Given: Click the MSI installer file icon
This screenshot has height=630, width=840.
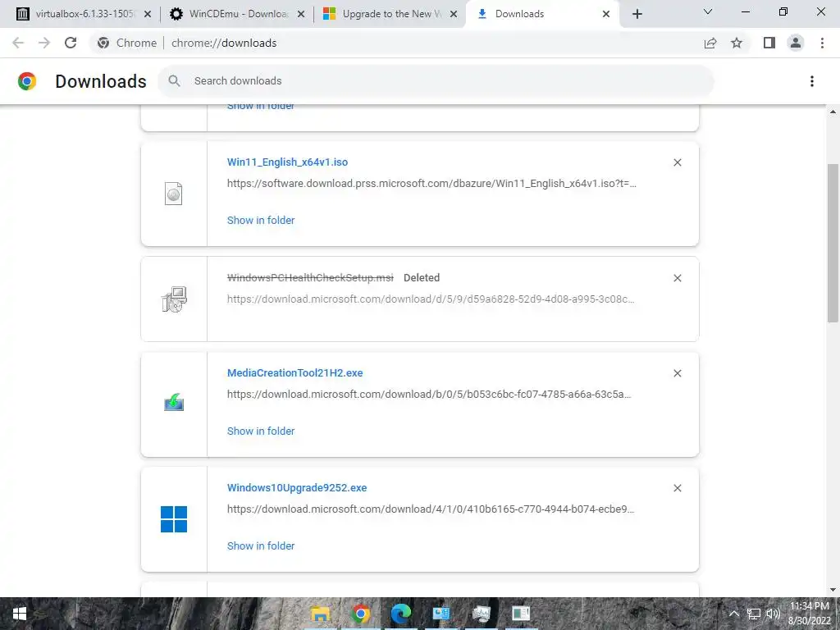Looking at the screenshot, I should 174,299.
